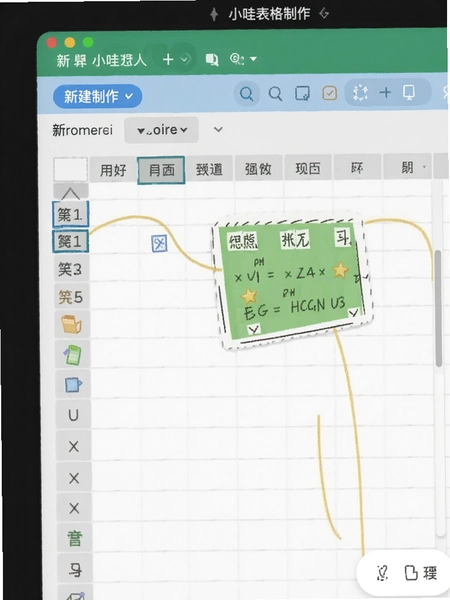Open the small arrow in 朗 column header
The height and width of the screenshot is (600, 450).
click(424, 167)
